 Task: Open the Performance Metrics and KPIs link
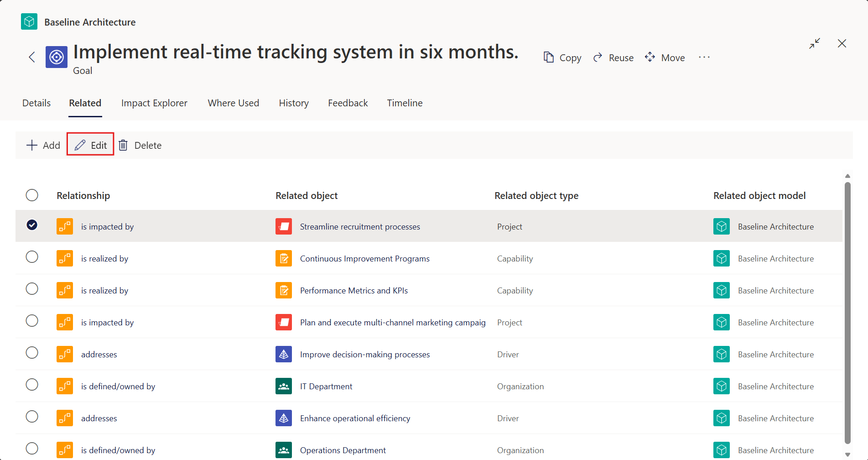[354, 291]
